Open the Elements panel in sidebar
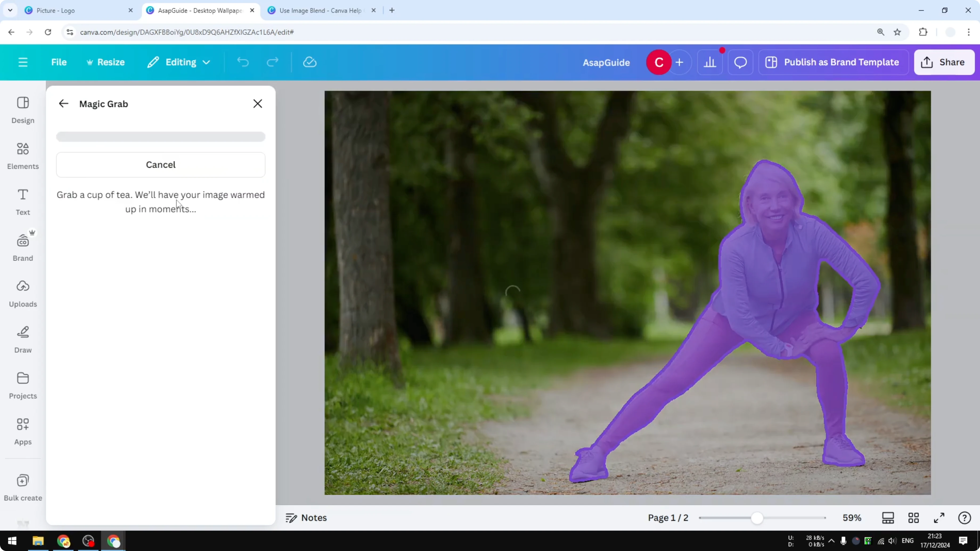The height and width of the screenshot is (551, 980). 22,156
